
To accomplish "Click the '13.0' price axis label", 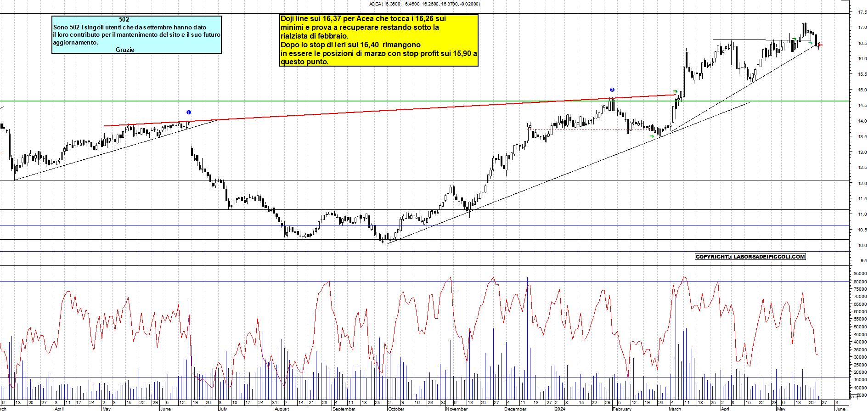I will coord(862,152).
